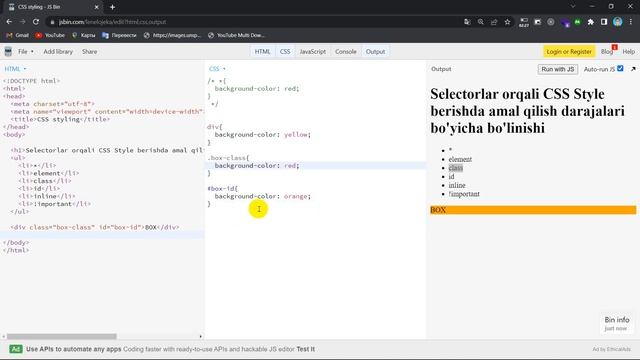Click the HTML panel horizontal scrollbar thumb

tap(62, 336)
